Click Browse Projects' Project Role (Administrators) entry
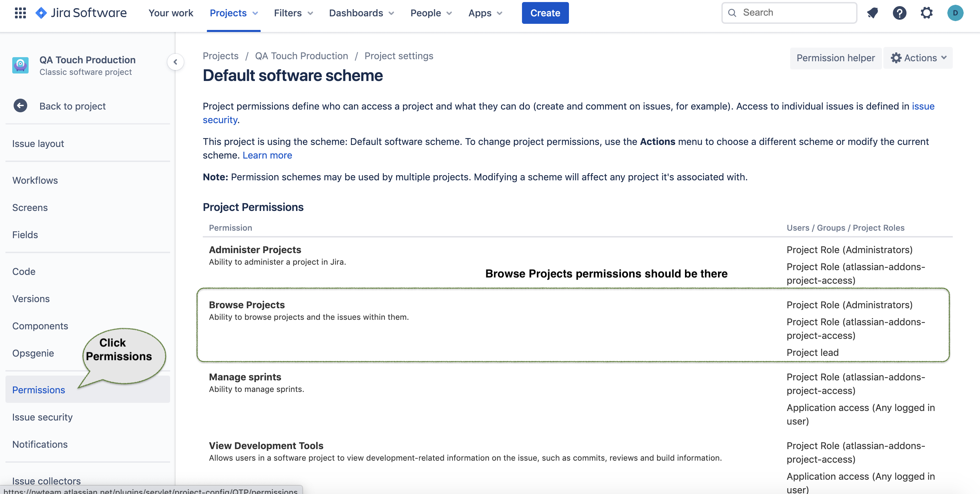Screen dimensions: 980x494 pyautogui.click(x=849, y=304)
